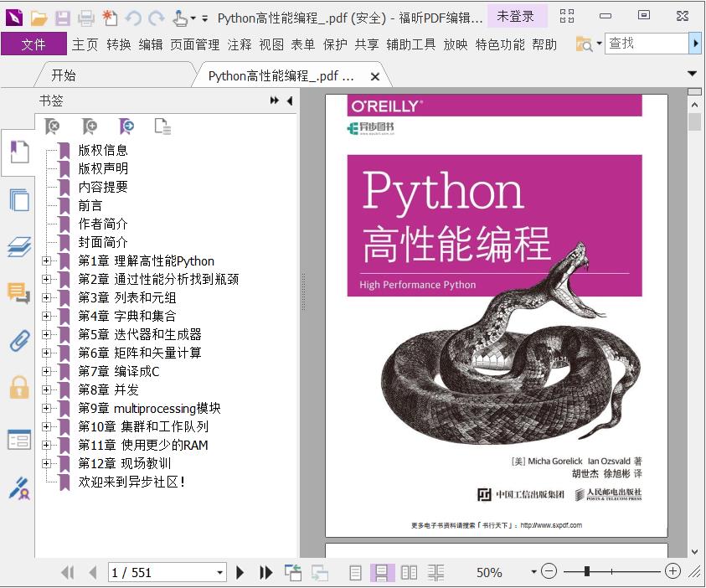Click the add new bookmark icon

point(90,126)
